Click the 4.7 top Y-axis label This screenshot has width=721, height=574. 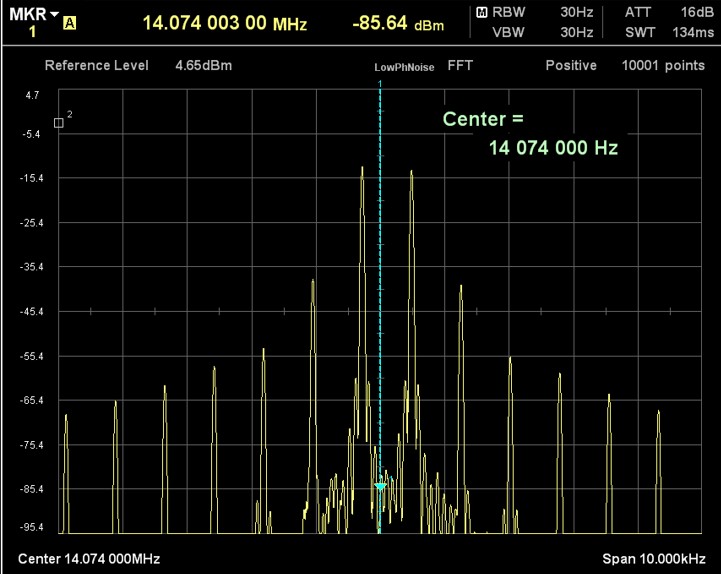[33, 95]
